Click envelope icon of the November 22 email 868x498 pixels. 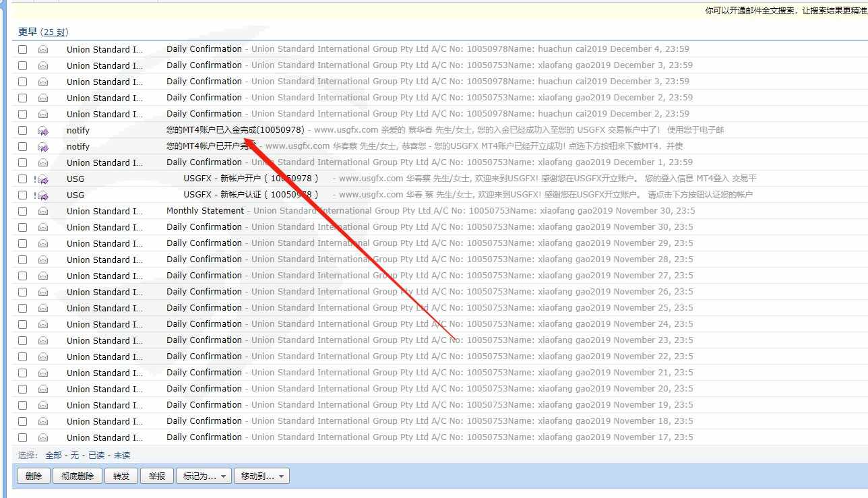click(43, 356)
